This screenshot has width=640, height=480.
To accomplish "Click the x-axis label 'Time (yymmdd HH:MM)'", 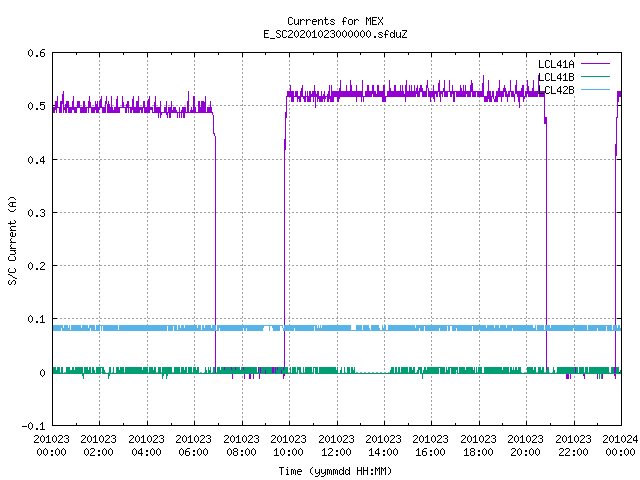I will (x=335, y=471).
